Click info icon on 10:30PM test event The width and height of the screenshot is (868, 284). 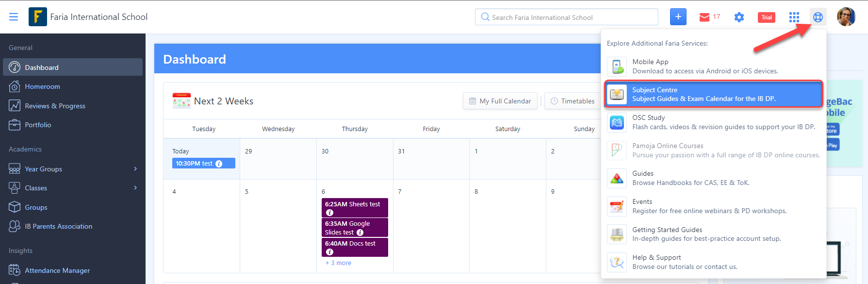(x=219, y=164)
